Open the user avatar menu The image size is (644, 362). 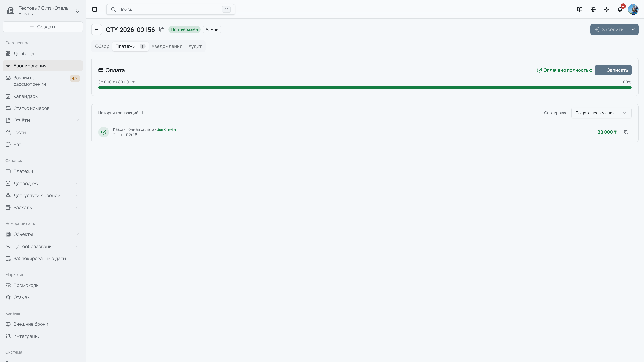[633, 9]
